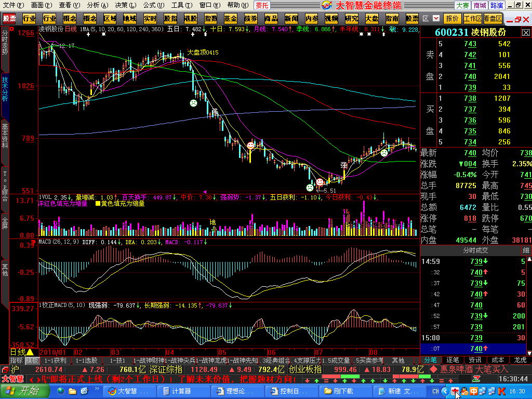Click the 细 detail button in 分时成交
The height and width of the screenshot is (399, 532).
(526, 250)
